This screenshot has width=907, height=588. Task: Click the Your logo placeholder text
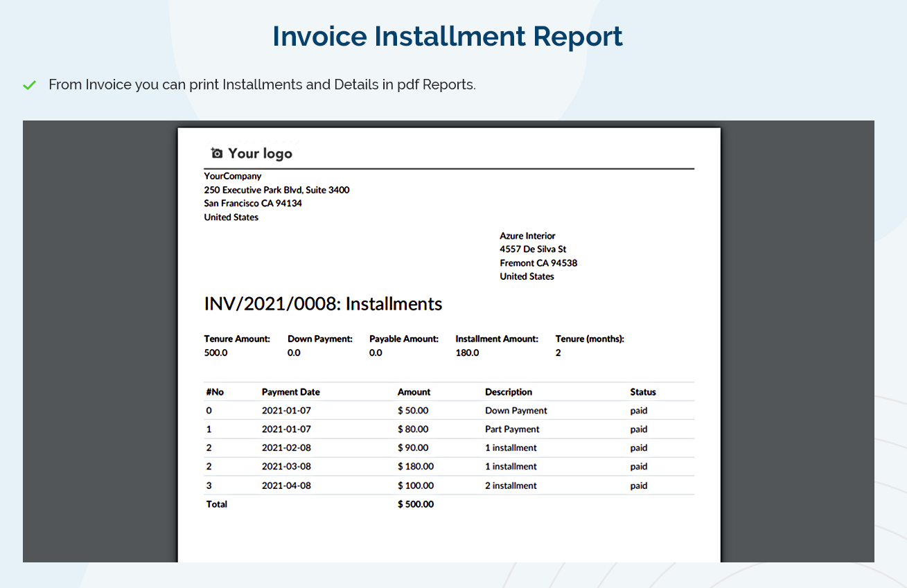click(260, 154)
